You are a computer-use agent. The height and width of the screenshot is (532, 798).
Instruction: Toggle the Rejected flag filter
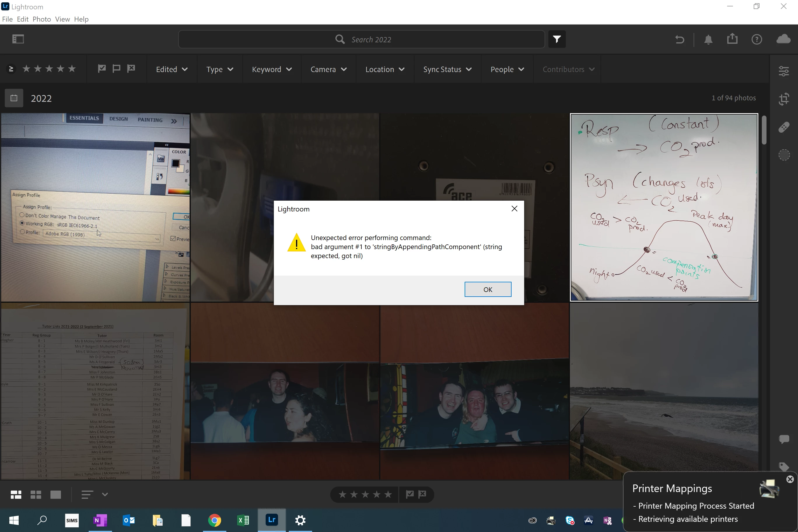pyautogui.click(x=131, y=69)
